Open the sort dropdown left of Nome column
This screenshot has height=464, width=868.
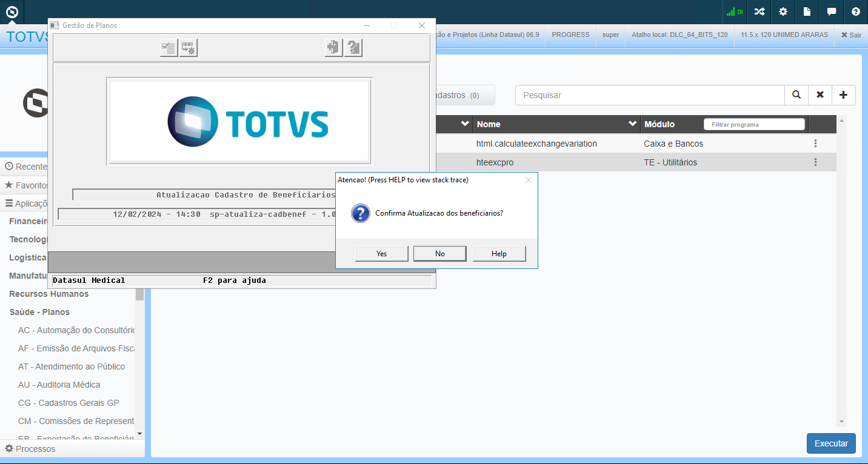click(465, 124)
